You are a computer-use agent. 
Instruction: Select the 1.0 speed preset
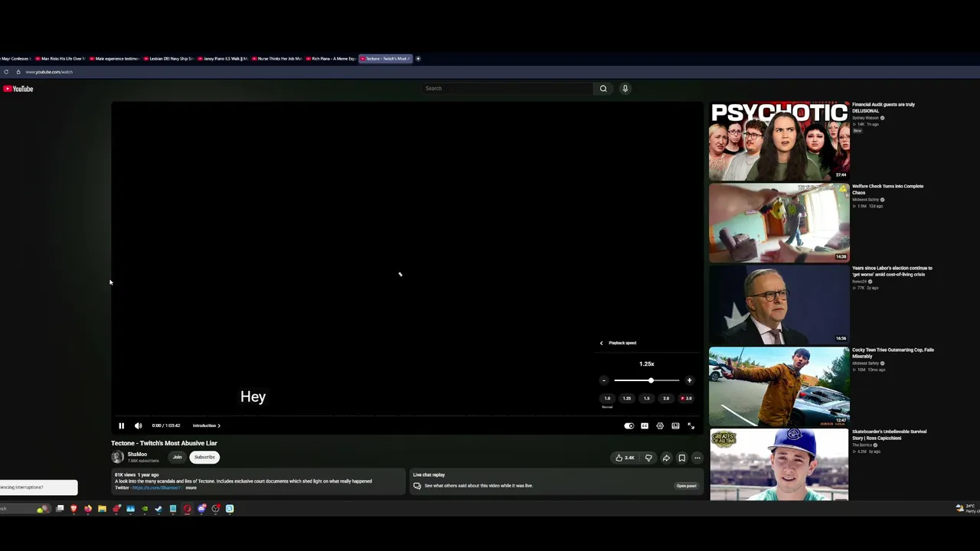pos(607,398)
